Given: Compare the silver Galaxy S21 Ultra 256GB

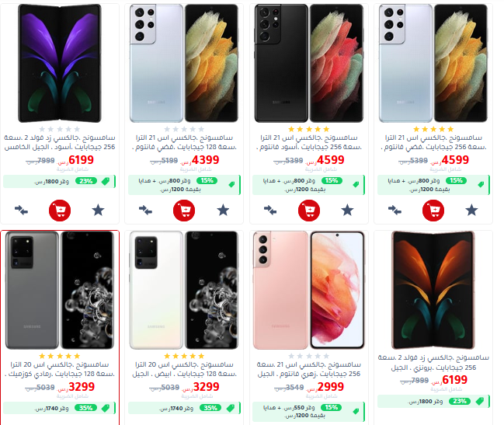Looking at the screenshot, I should [x=395, y=211].
